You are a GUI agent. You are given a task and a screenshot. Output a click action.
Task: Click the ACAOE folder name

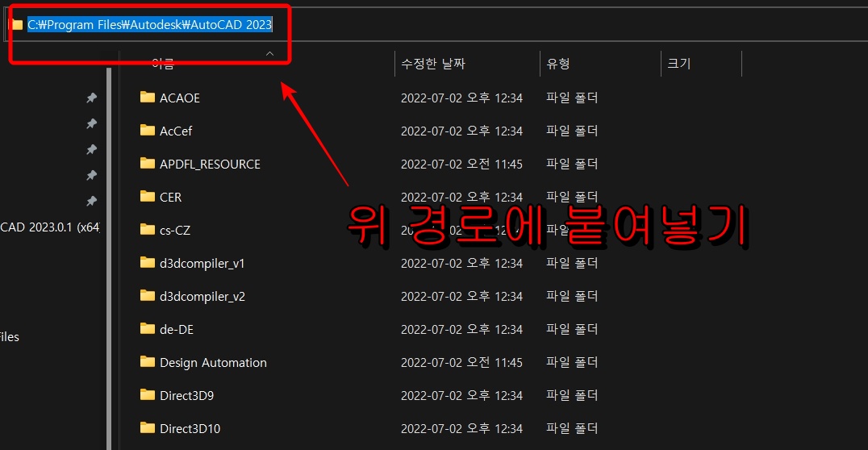(179, 98)
